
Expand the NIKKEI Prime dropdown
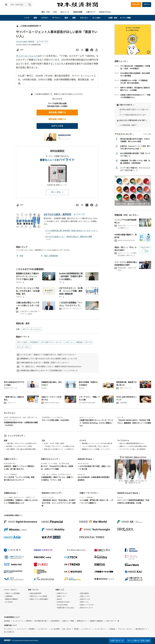click(x=106, y=12)
